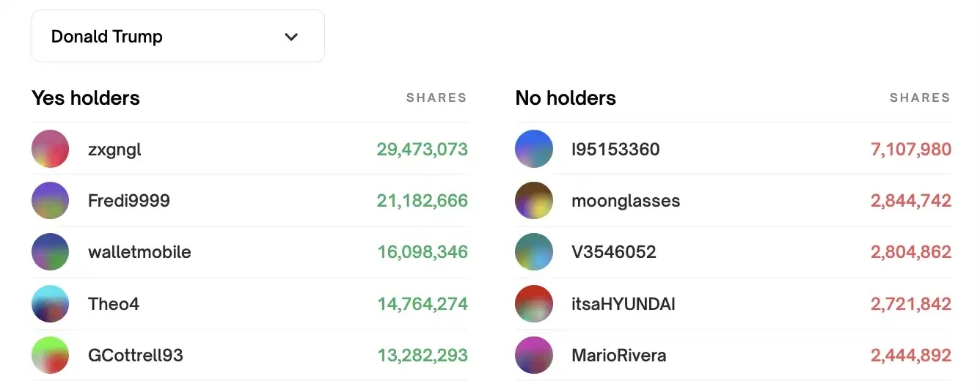Open the moonglasses profile link

click(626, 201)
